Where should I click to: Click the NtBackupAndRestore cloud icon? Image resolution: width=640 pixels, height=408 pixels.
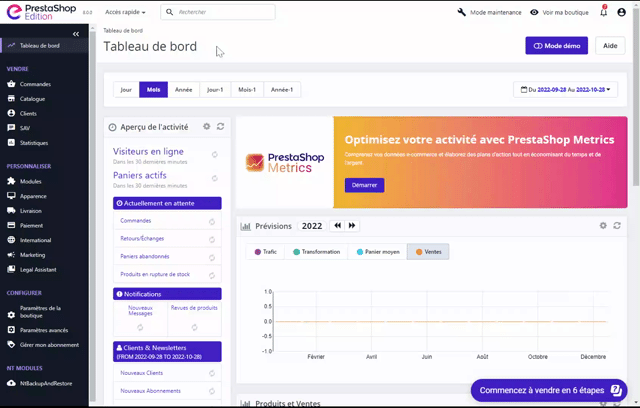tap(11, 383)
